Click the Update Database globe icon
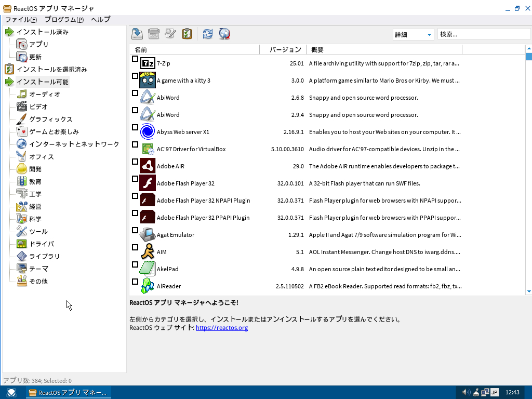The image size is (532, 399). point(224,34)
